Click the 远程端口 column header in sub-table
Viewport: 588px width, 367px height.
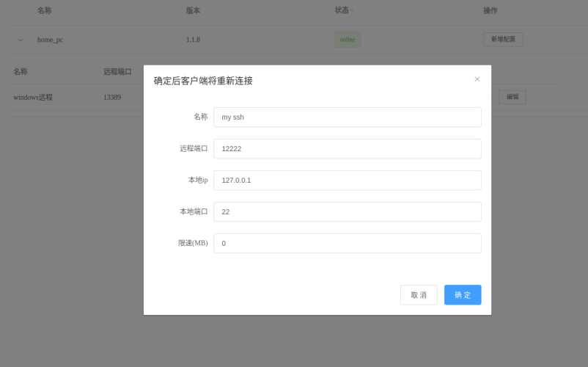[x=117, y=72]
